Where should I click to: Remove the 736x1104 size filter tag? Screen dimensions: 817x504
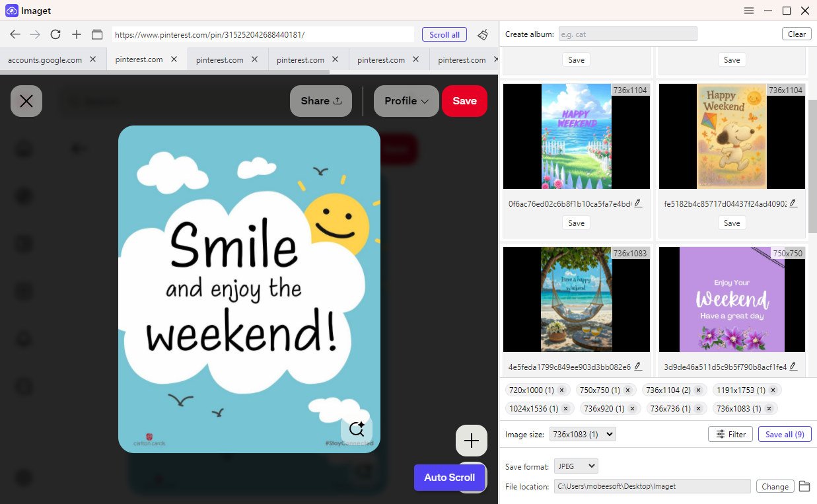click(x=698, y=390)
